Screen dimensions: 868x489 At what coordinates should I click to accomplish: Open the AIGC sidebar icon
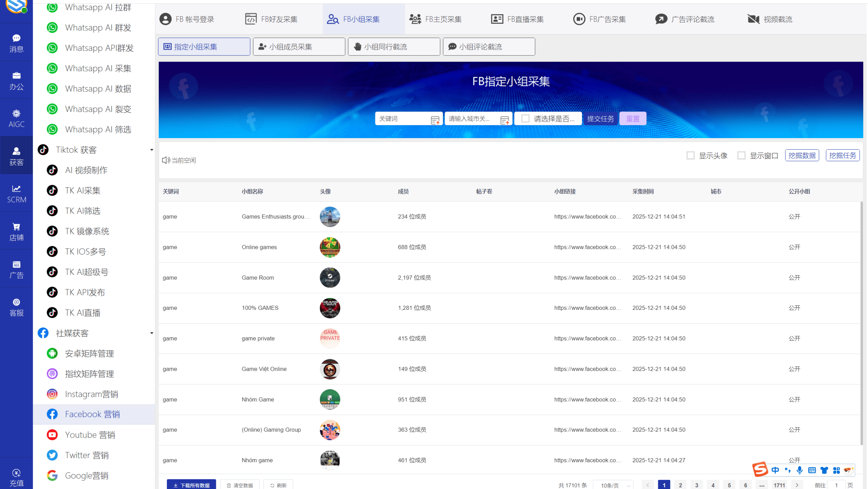click(16, 114)
